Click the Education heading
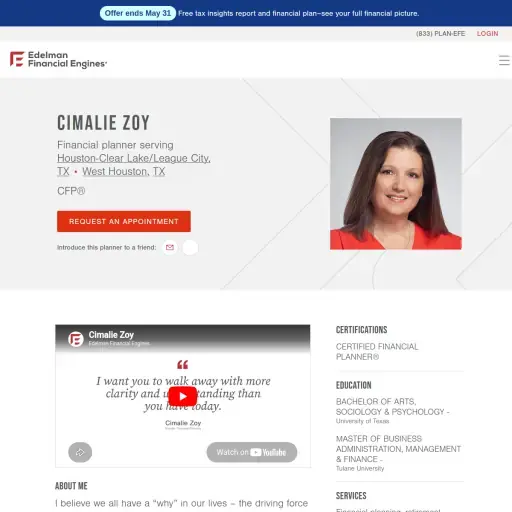 pyautogui.click(x=353, y=385)
